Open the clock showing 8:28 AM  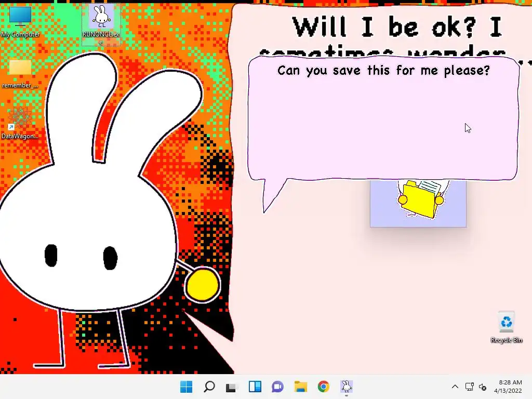508,387
